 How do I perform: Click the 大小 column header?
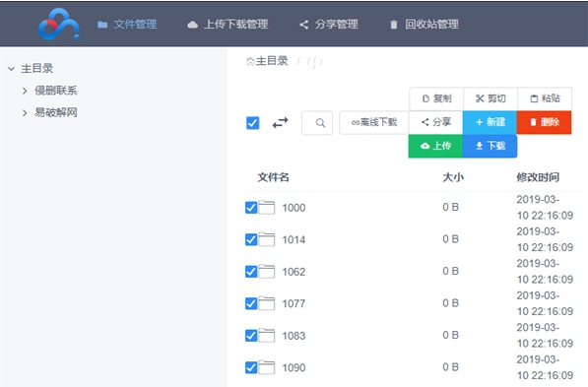(453, 177)
